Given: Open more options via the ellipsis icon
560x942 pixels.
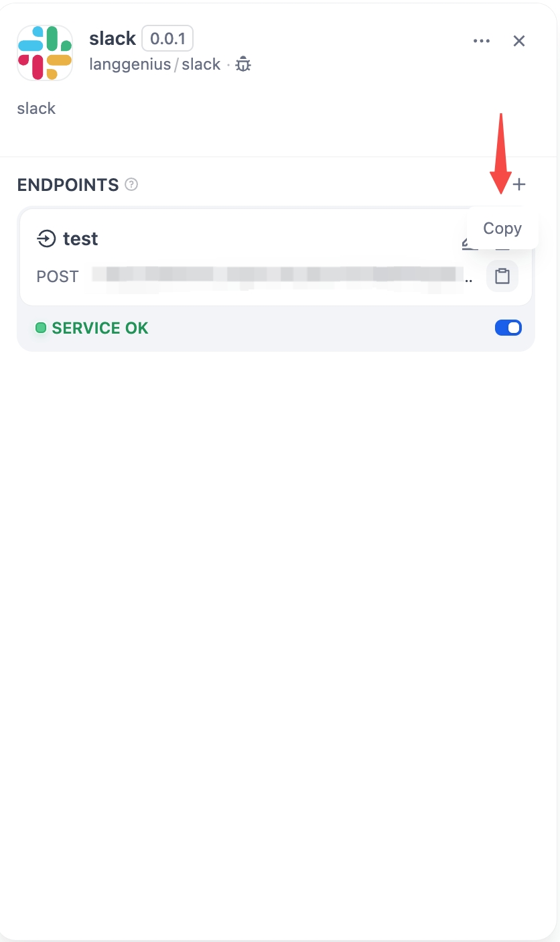Looking at the screenshot, I should click(482, 41).
